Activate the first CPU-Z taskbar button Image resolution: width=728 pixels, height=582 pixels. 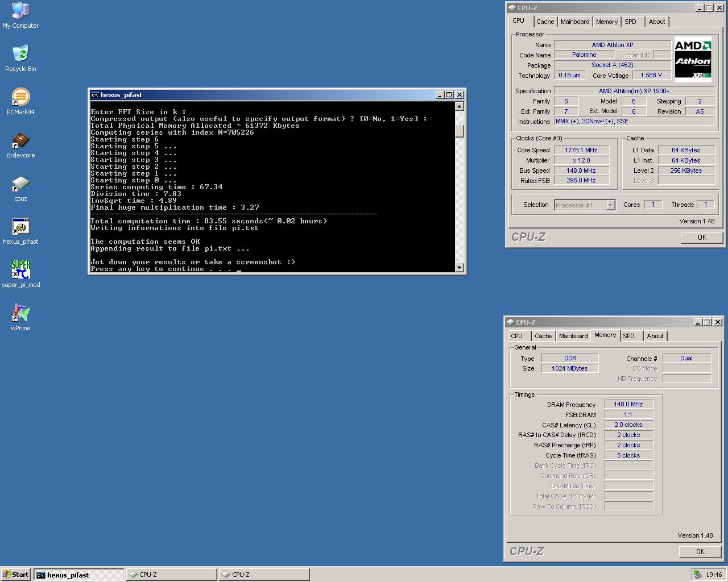(172, 575)
